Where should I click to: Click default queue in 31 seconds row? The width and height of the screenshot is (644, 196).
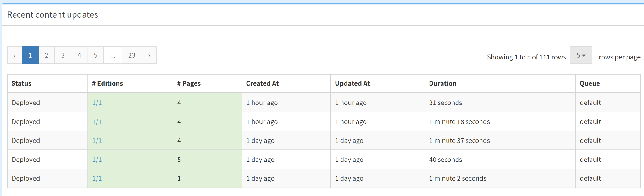tap(590, 103)
